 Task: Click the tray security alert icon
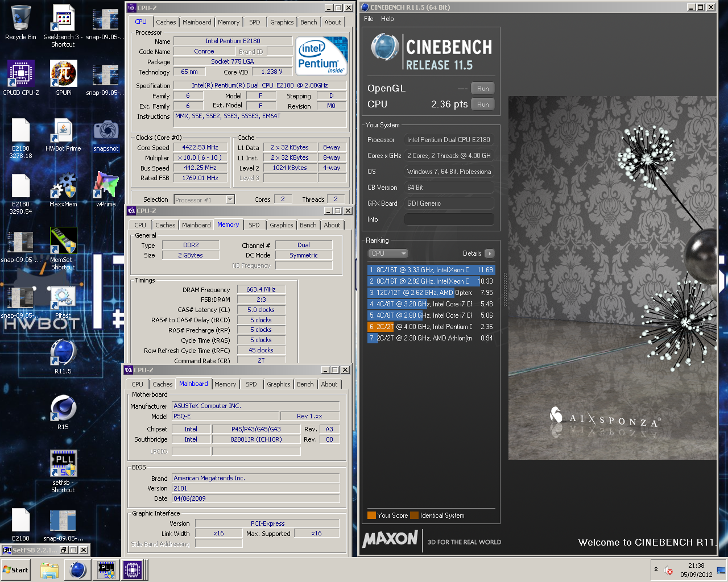pos(669,570)
